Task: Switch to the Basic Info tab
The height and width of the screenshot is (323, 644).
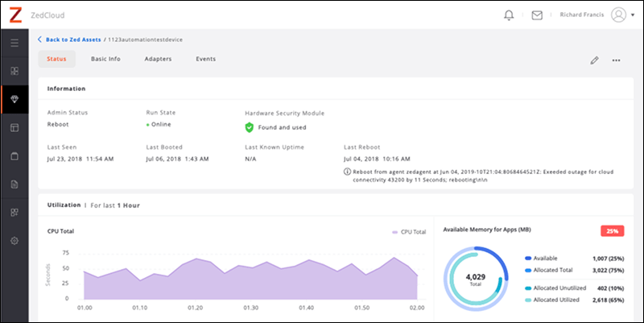Action: (x=105, y=59)
